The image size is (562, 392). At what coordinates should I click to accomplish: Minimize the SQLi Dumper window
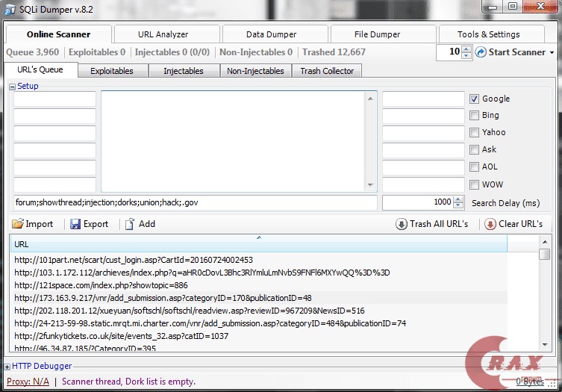pos(492,7)
